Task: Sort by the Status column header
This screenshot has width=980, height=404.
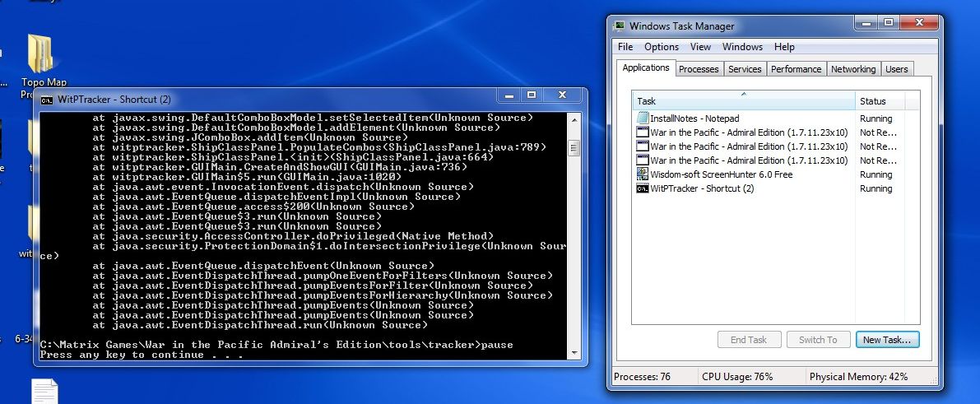Action: pos(880,101)
